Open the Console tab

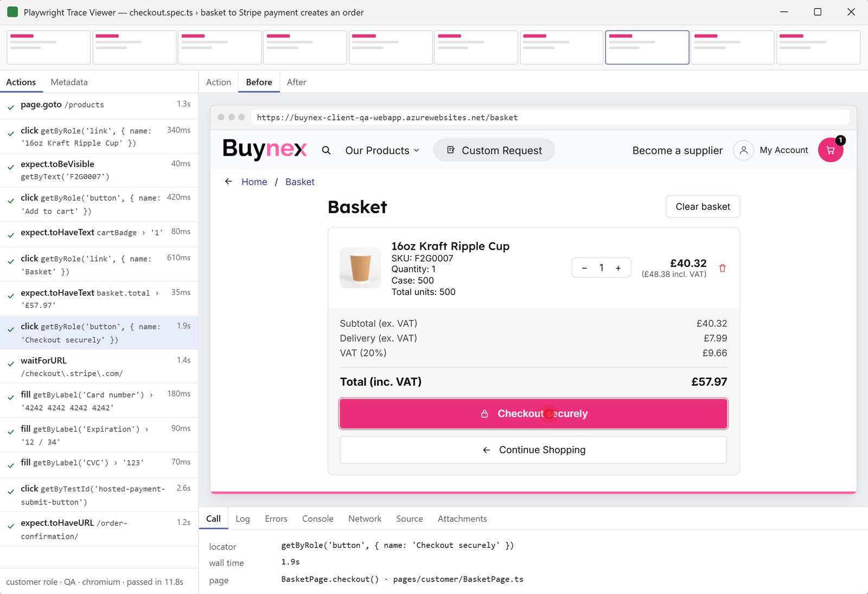pyautogui.click(x=317, y=519)
